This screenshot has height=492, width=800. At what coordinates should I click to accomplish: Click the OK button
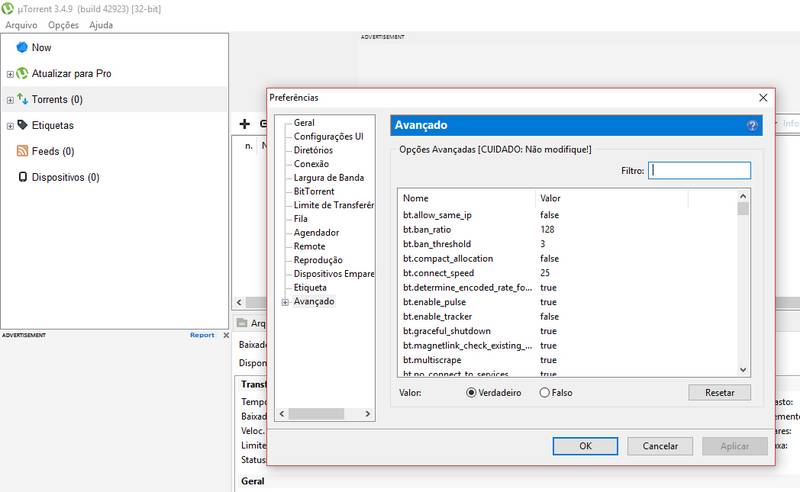click(585, 446)
